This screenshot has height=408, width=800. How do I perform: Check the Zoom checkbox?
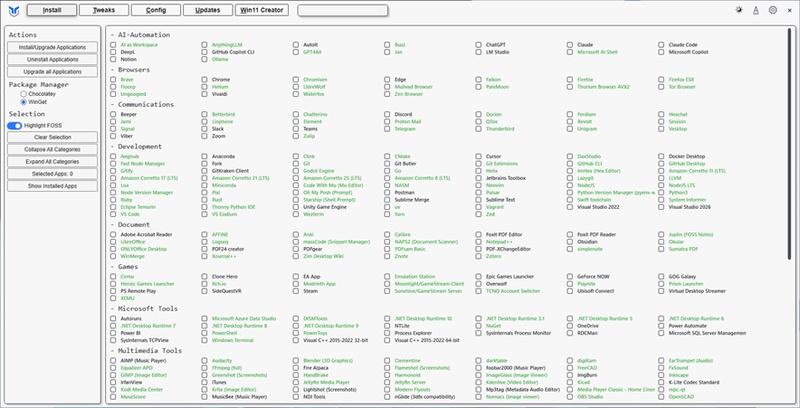205,136
